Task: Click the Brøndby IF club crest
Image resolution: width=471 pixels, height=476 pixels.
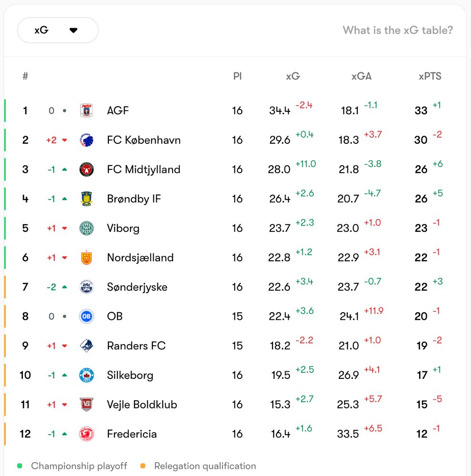Action: [x=87, y=198]
